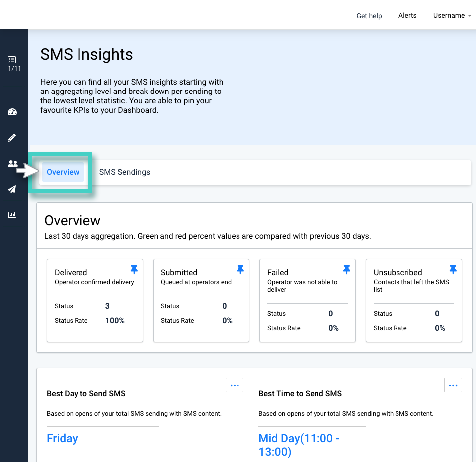Click the Best Time to Send SMS heading

click(x=300, y=393)
